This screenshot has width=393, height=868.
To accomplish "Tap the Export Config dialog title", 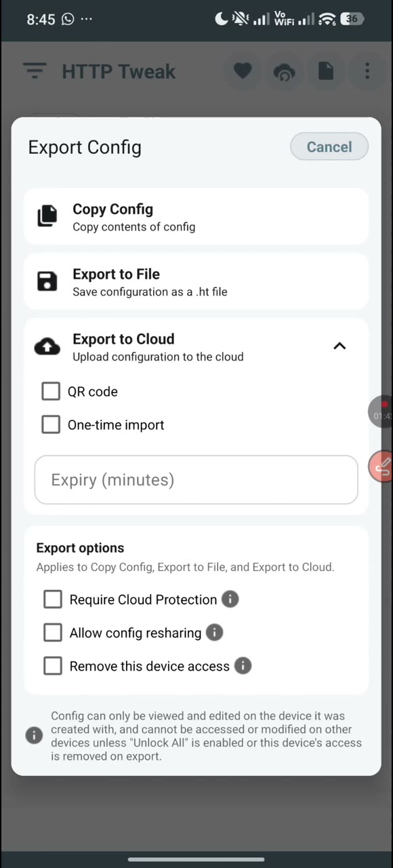I will [85, 147].
